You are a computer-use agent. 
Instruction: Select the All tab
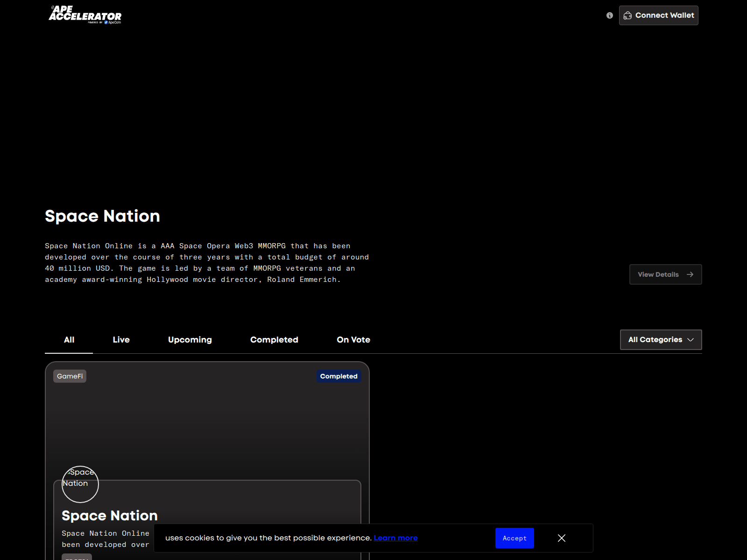click(69, 340)
